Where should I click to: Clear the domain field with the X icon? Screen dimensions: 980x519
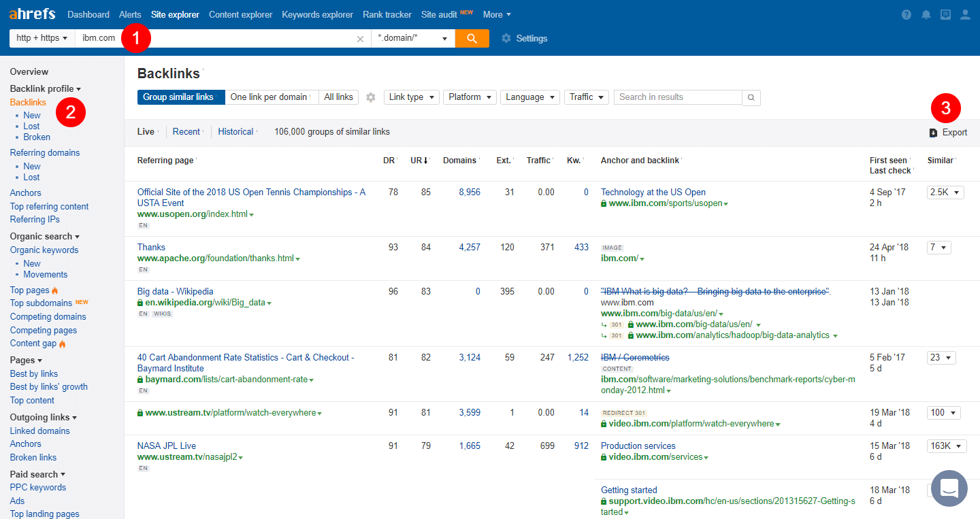[x=360, y=39]
